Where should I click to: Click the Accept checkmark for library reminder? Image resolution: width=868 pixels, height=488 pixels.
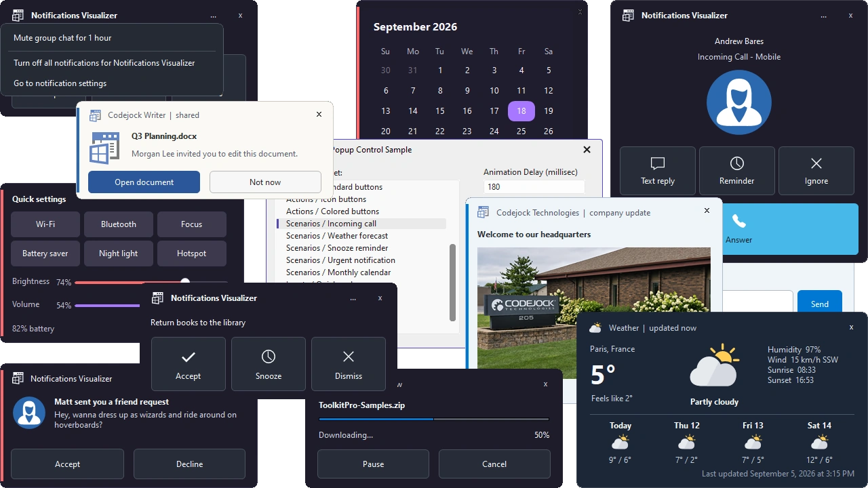[189, 357]
